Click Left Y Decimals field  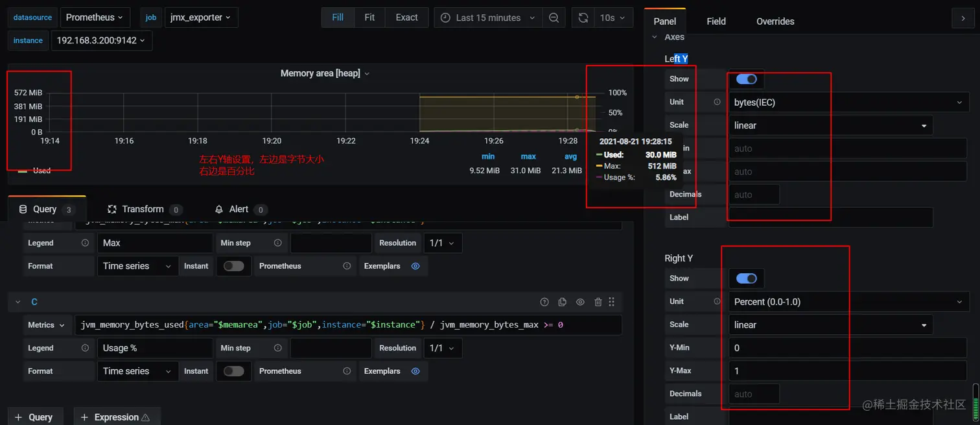click(754, 195)
